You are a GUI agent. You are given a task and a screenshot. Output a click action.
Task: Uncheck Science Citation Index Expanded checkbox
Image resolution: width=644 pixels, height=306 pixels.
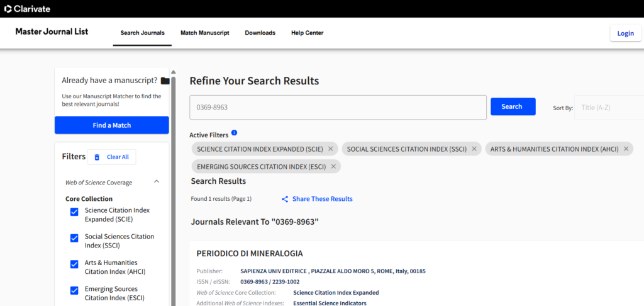coord(74,212)
